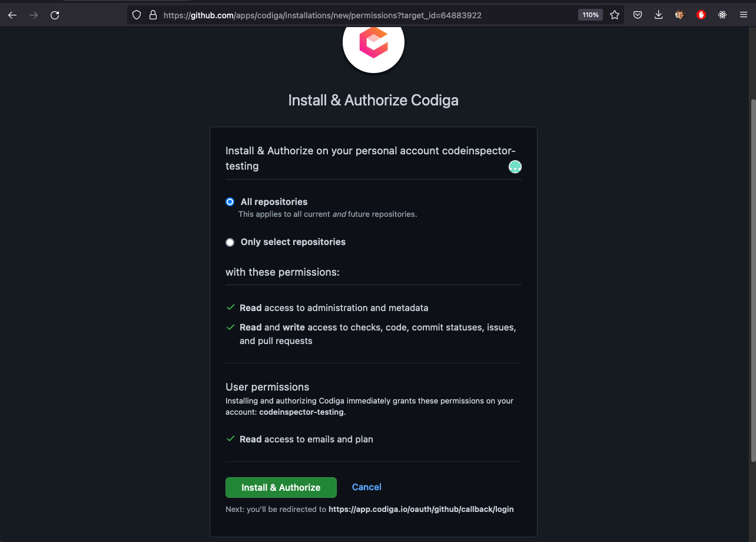
Task: Open the tracking protection shield icon
Action: tap(137, 15)
